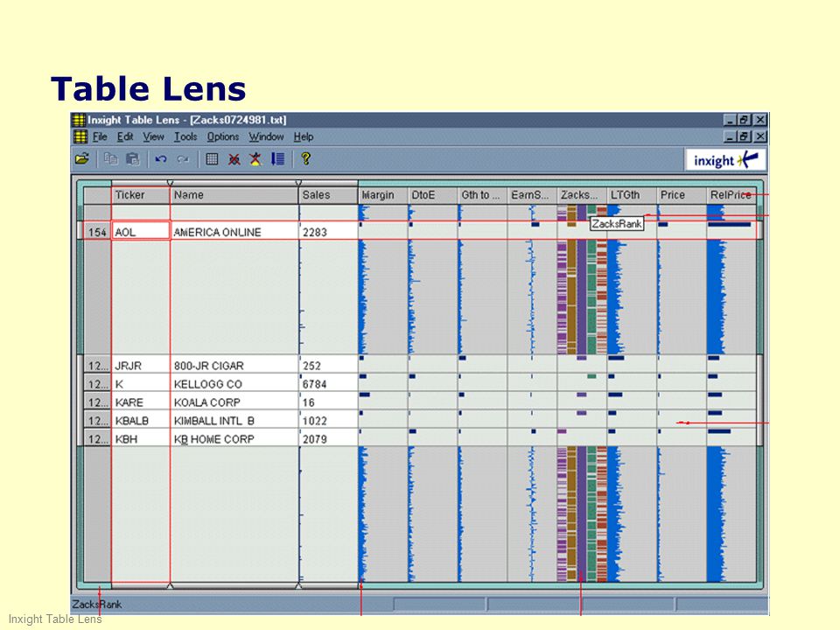Click the Sales column header
840x630 pixels.
click(328, 195)
